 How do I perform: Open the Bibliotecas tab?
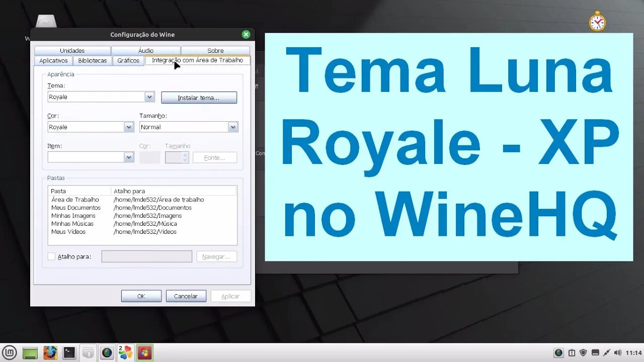(x=93, y=60)
